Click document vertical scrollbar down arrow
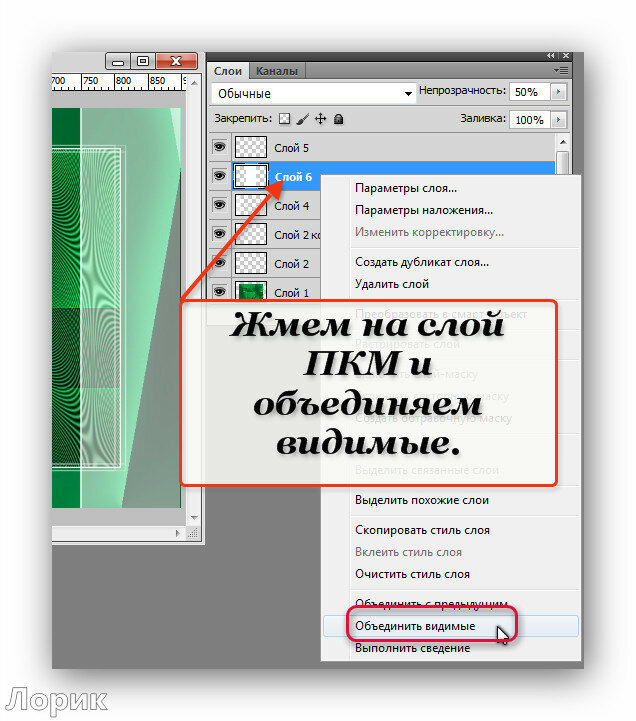 (194, 517)
